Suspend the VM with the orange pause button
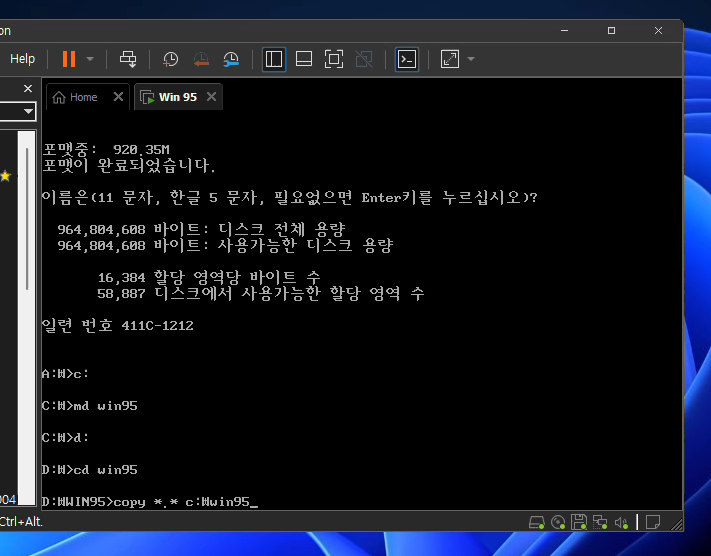This screenshot has height=556, width=711. click(69, 59)
